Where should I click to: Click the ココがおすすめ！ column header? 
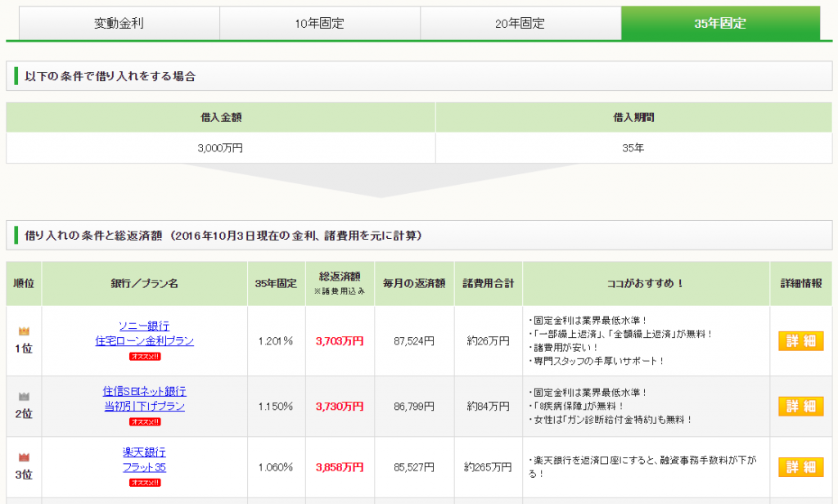(647, 283)
